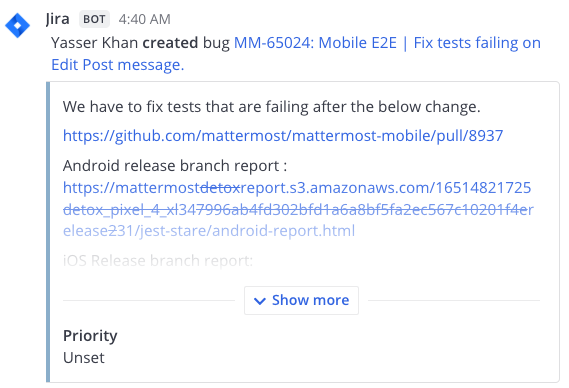Click the Jira bot avatar icon
Screen dimensions: 569x388
click(17, 25)
